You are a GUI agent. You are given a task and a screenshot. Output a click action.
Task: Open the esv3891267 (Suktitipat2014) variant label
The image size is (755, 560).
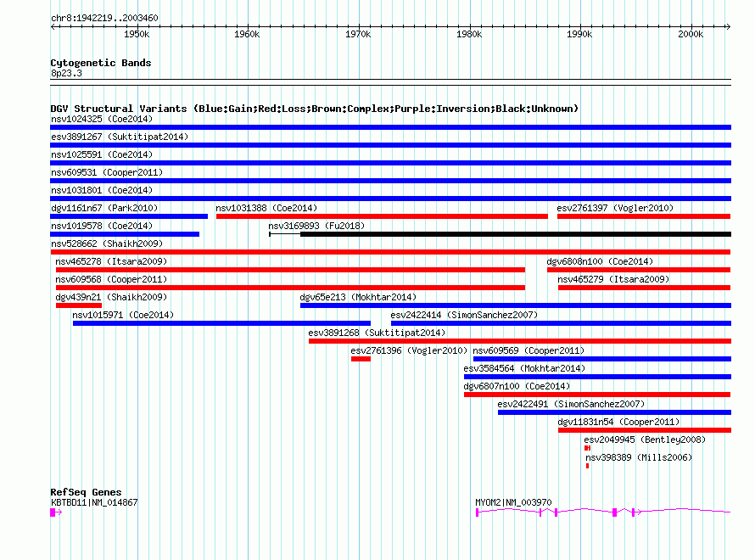click(120, 137)
